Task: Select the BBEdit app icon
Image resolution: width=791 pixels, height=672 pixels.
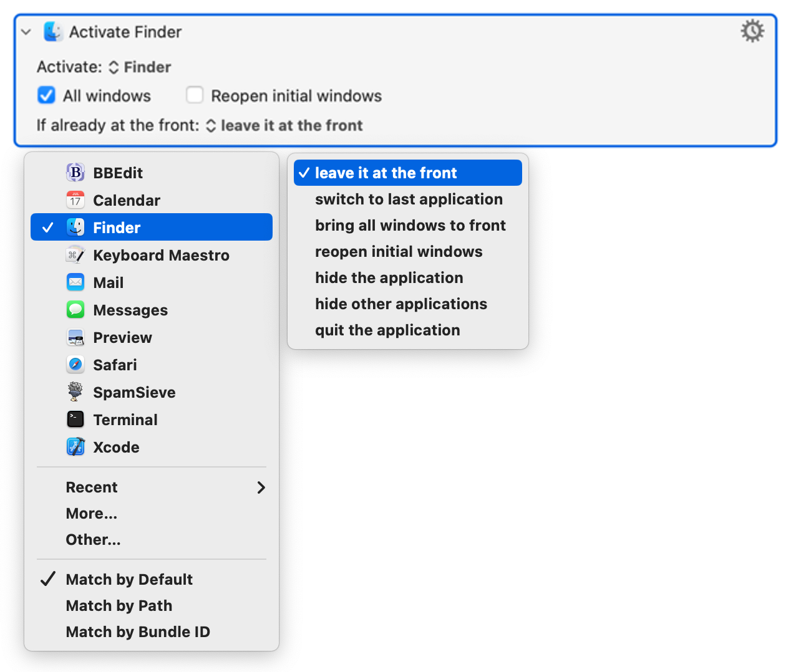Action: 75,173
